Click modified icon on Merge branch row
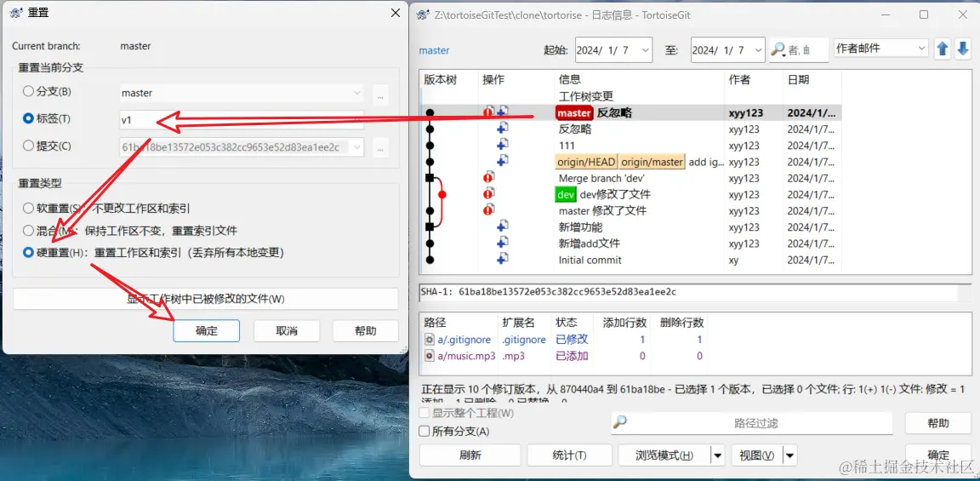Screen dimensions: 980x481 489,178
